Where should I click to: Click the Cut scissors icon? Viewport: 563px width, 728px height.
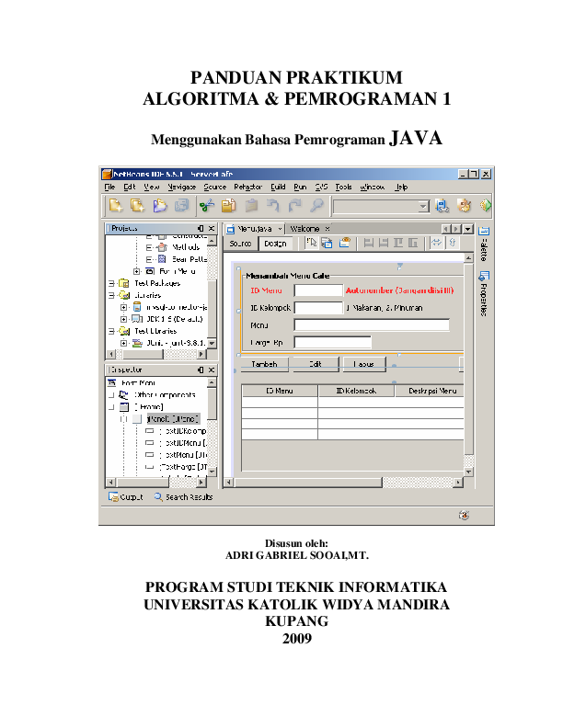point(207,206)
